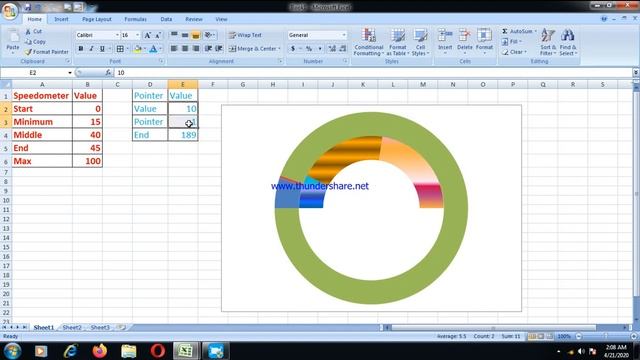The image size is (640, 360).
Task: Toggle underline formatting
Action: point(102,49)
